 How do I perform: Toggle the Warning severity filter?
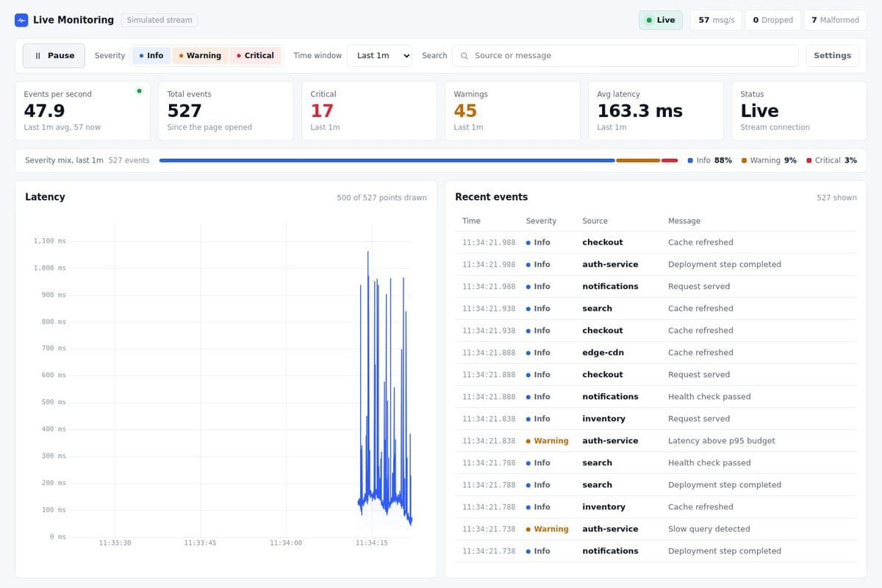coord(200,56)
